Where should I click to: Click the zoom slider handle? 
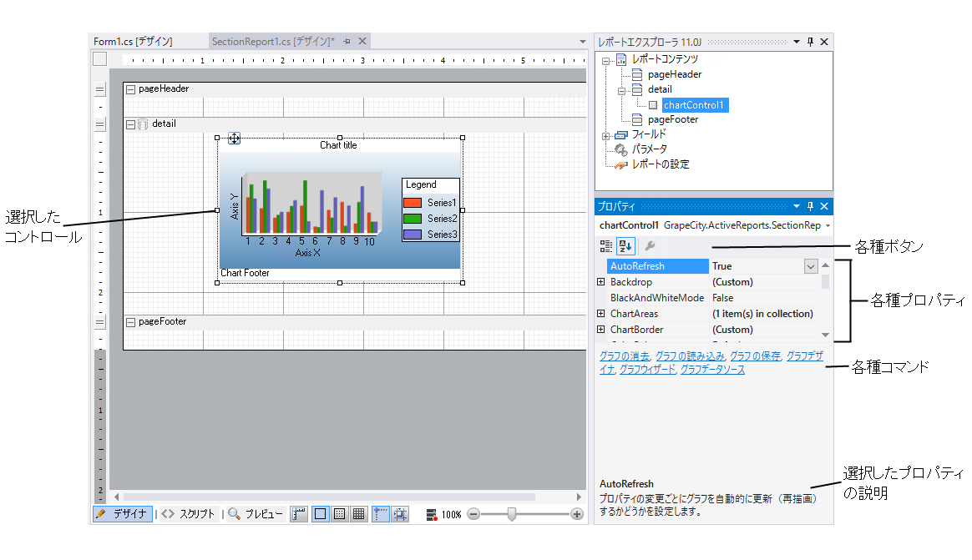pos(512,514)
